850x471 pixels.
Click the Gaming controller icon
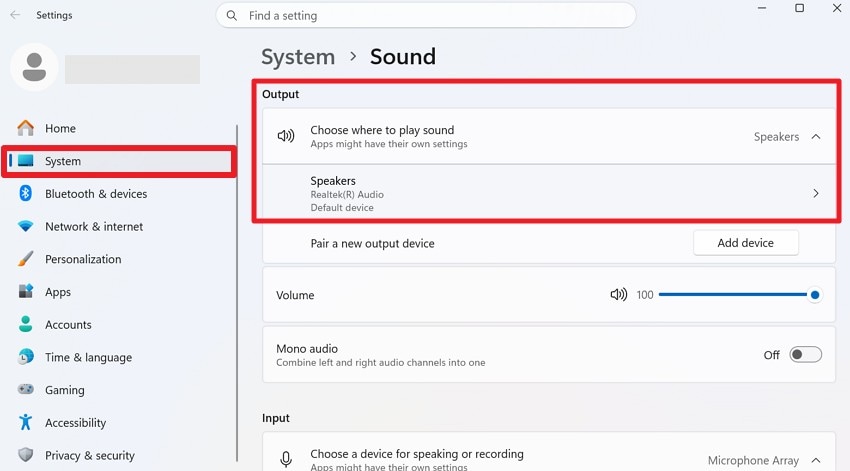click(x=25, y=389)
